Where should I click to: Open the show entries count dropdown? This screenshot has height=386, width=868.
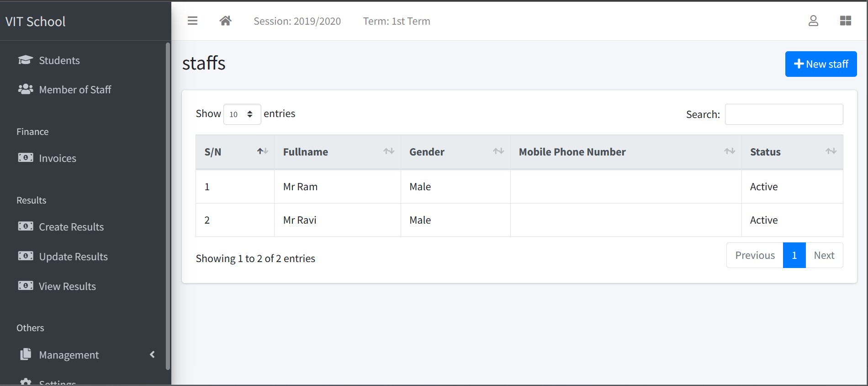[242, 114]
